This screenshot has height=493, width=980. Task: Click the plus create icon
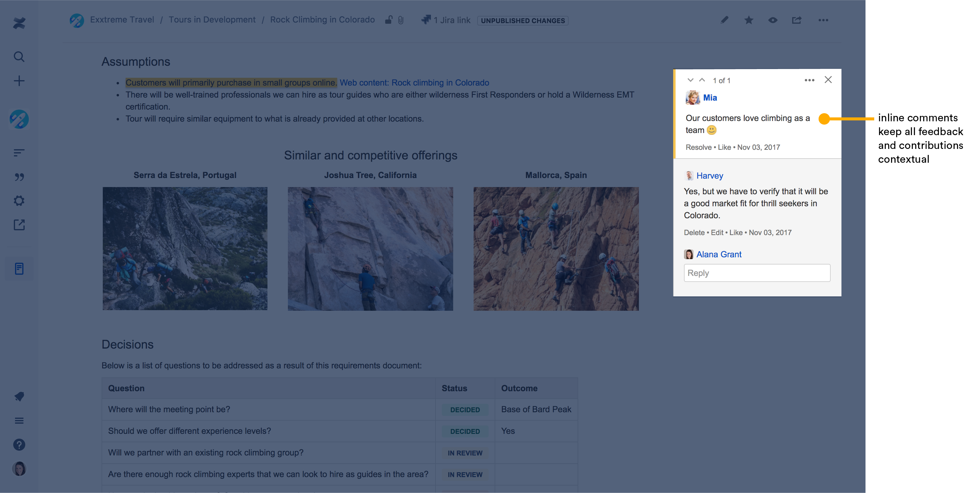click(19, 80)
